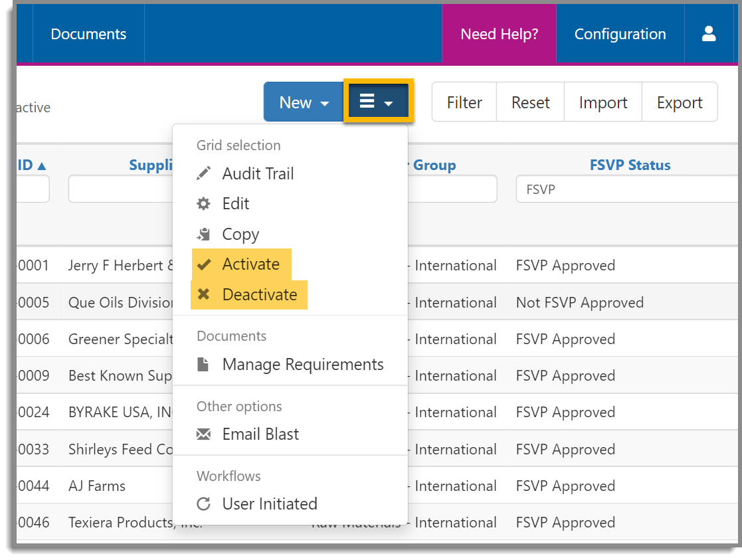Select Need Help? from the navigation bar
The image size is (742, 560).
(x=500, y=33)
